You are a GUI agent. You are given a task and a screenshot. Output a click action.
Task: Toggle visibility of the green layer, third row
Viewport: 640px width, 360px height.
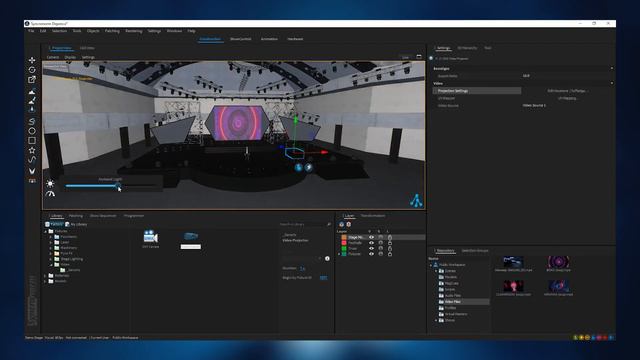pos(371,248)
